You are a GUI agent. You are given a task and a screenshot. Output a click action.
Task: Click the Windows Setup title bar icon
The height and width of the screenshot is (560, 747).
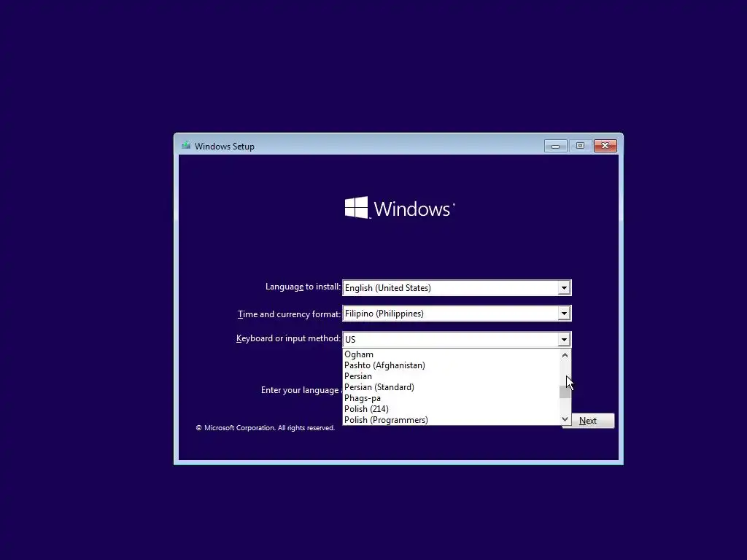[x=186, y=146]
